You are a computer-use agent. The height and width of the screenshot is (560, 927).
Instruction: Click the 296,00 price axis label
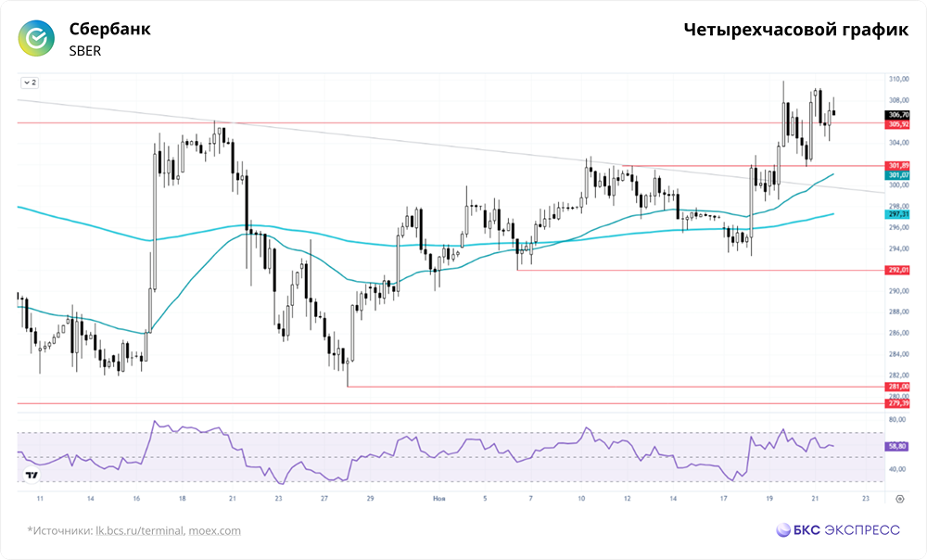[x=898, y=227]
